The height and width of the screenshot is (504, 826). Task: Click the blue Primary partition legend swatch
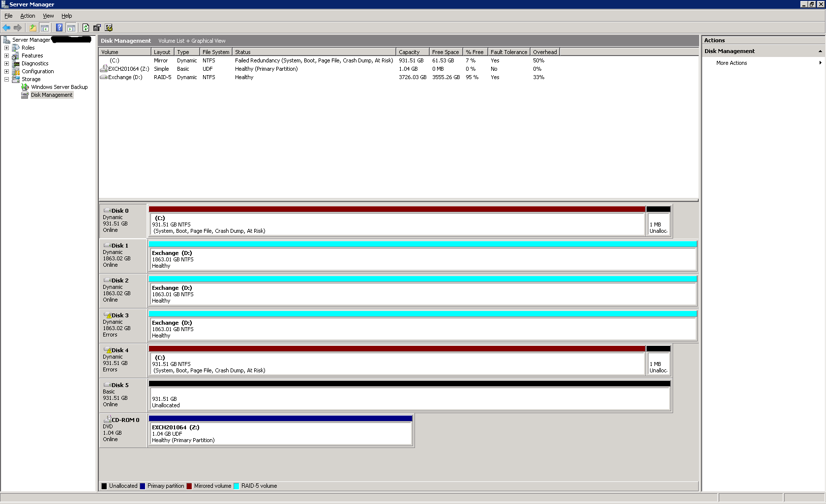point(143,486)
